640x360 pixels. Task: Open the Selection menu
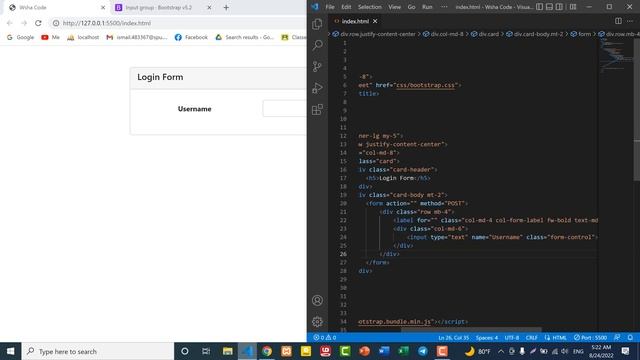369,7
